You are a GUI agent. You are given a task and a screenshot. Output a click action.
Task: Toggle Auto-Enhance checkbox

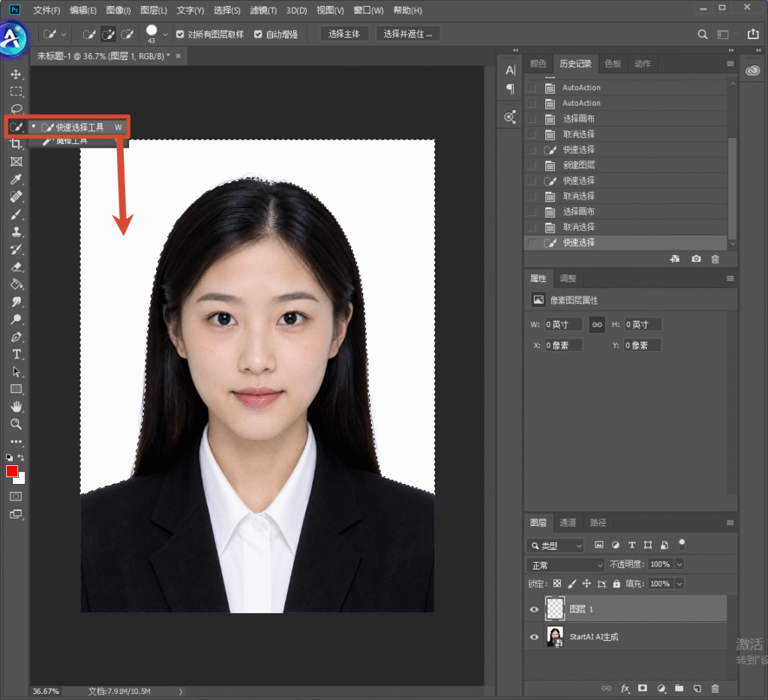point(258,35)
